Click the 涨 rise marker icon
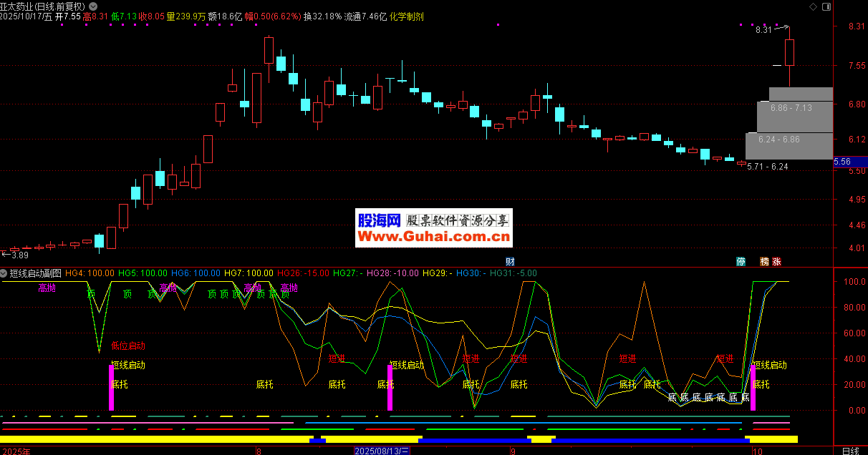 pyautogui.click(x=776, y=261)
